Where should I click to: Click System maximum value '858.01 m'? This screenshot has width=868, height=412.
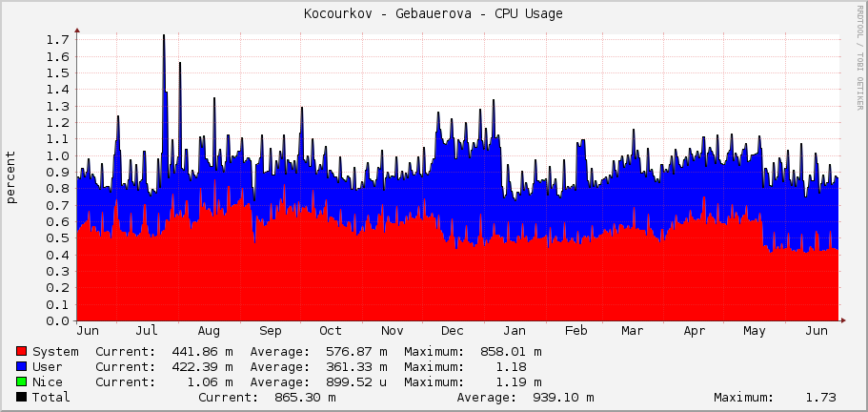[x=511, y=352]
